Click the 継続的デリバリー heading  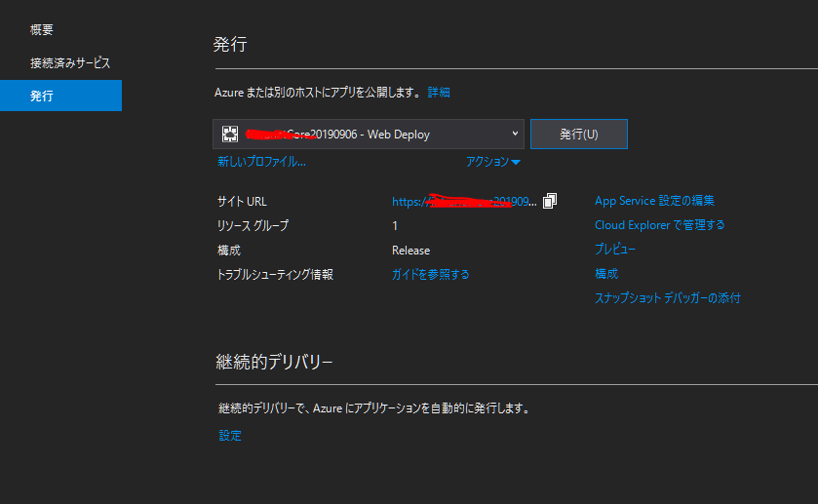[x=274, y=362]
